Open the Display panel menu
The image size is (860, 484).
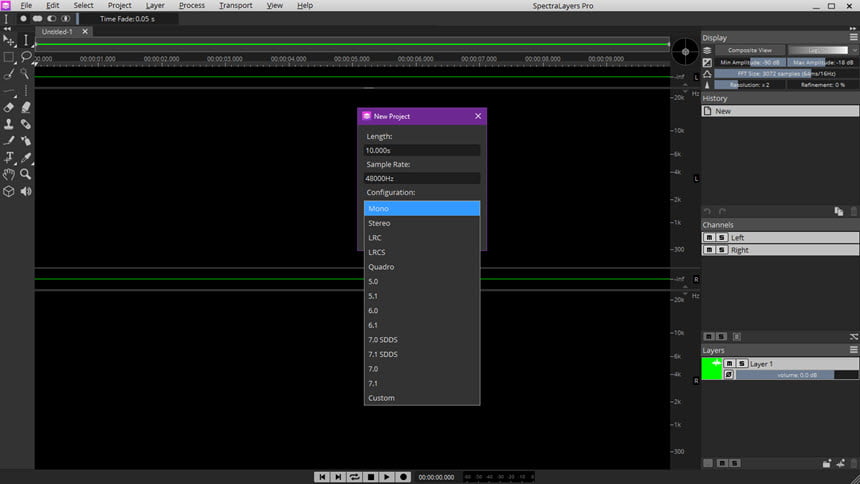point(853,37)
